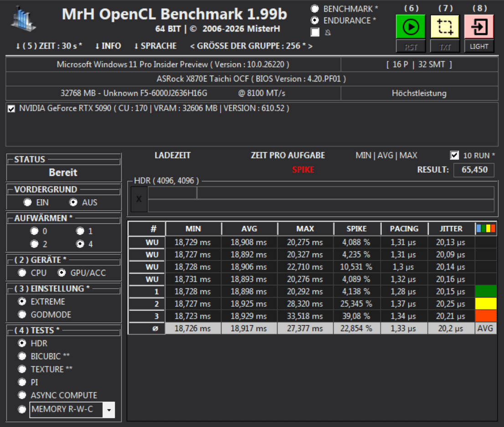Click the JITTER column header
The height and width of the screenshot is (427, 504).
pos(451,229)
